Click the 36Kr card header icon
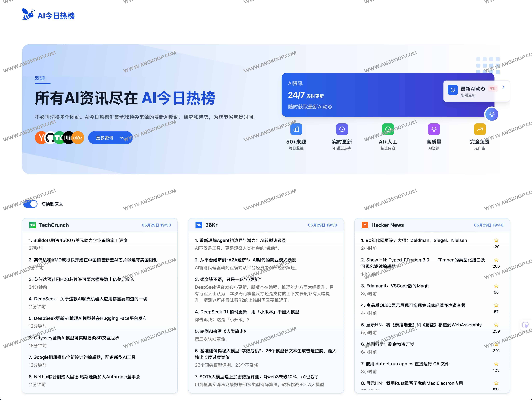 tap(198, 225)
